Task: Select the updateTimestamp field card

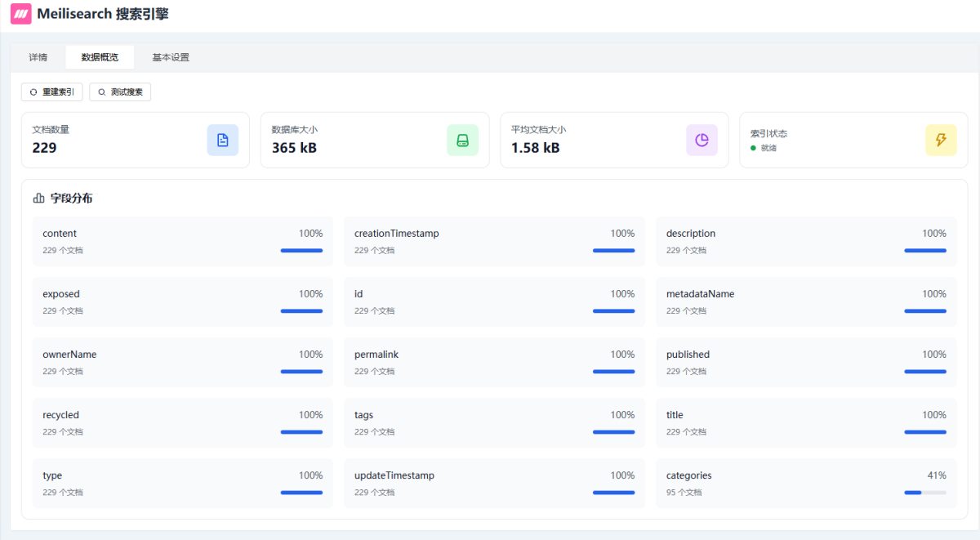Action: (493, 483)
